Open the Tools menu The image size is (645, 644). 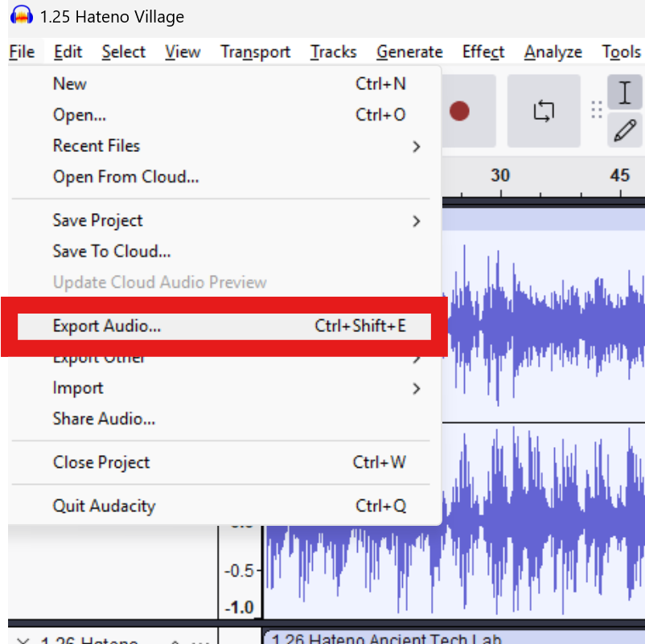(621, 51)
